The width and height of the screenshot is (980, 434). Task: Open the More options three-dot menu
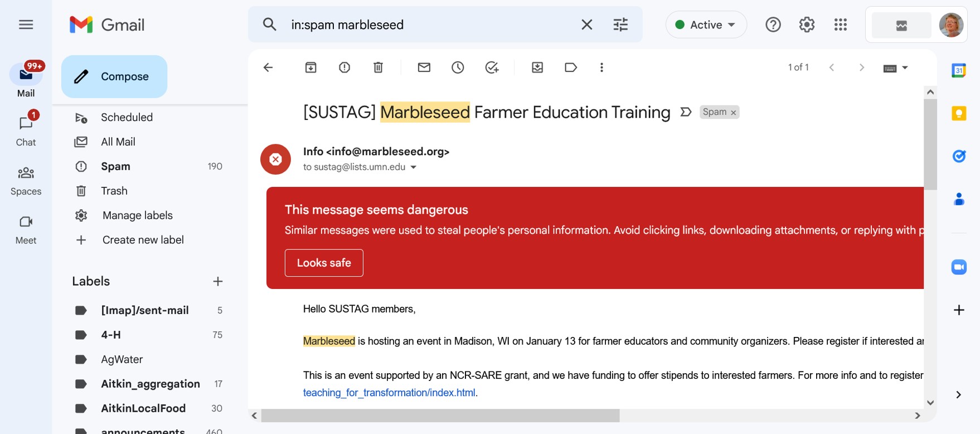coord(601,67)
